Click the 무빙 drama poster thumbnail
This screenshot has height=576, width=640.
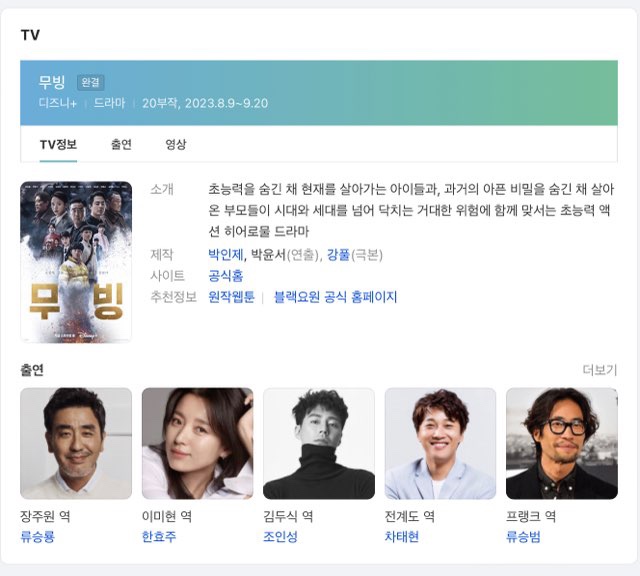point(76,262)
